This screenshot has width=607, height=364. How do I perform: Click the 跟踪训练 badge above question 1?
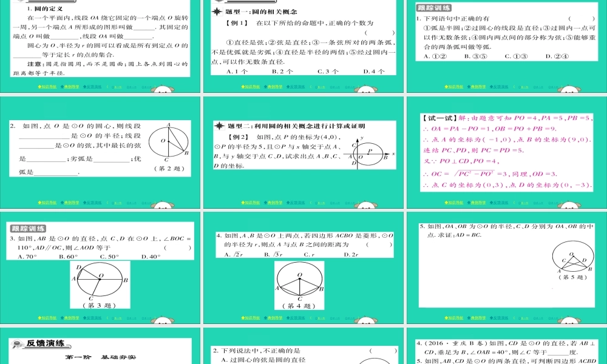[433, 8]
